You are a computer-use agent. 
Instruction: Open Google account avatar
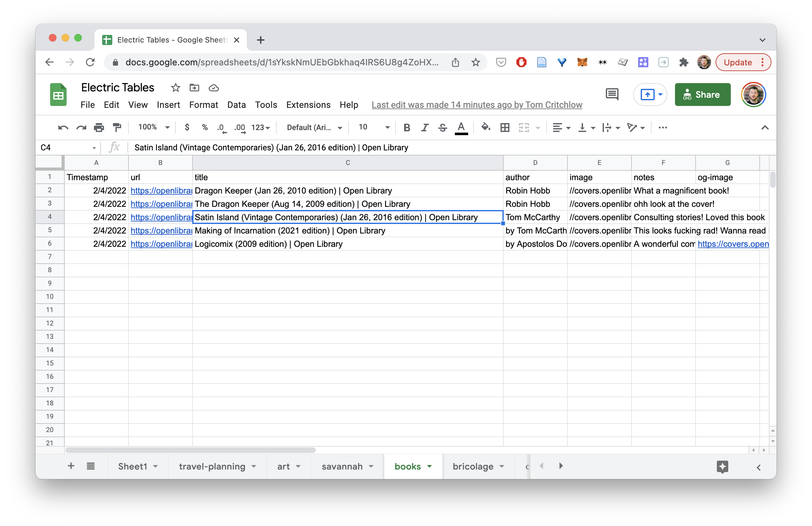point(753,95)
